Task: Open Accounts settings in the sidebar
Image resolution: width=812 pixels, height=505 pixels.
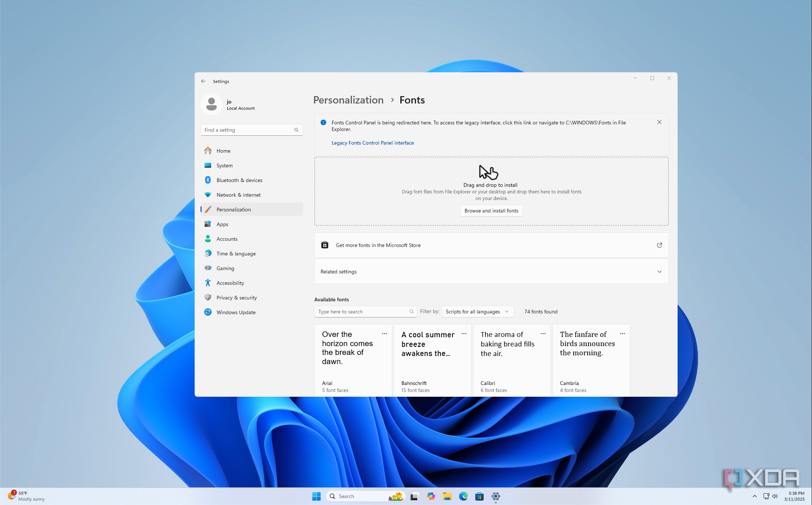Action: click(x=252, y=239)
